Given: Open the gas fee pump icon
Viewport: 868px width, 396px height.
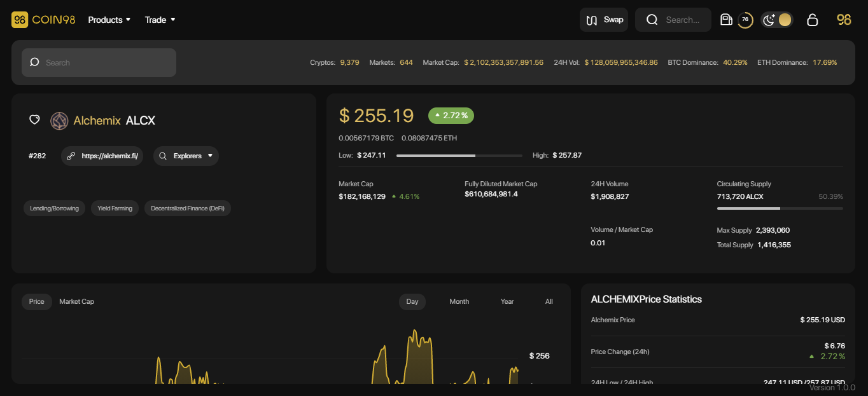Looking at the screenshot, I should (x=726, y=20).
